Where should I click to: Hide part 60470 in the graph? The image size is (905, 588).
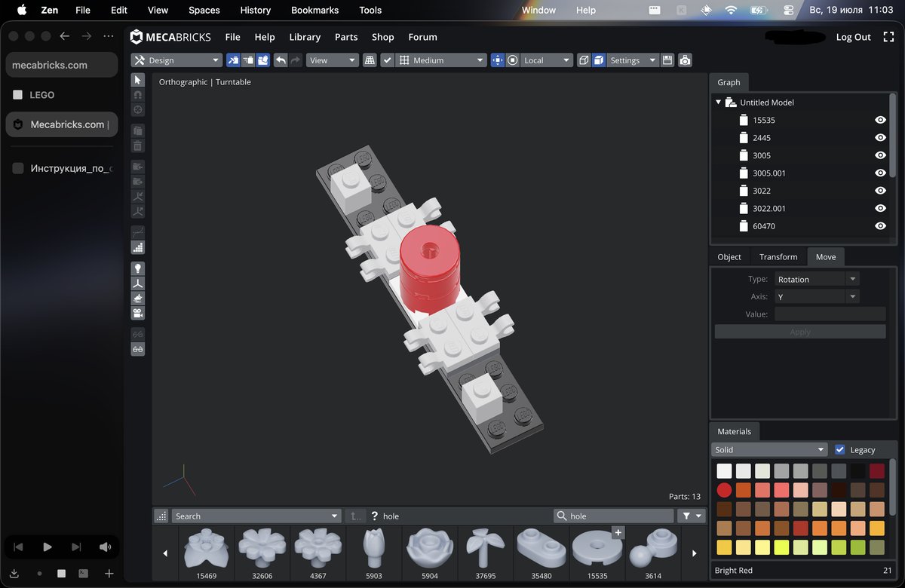click(x=880, y=226)
